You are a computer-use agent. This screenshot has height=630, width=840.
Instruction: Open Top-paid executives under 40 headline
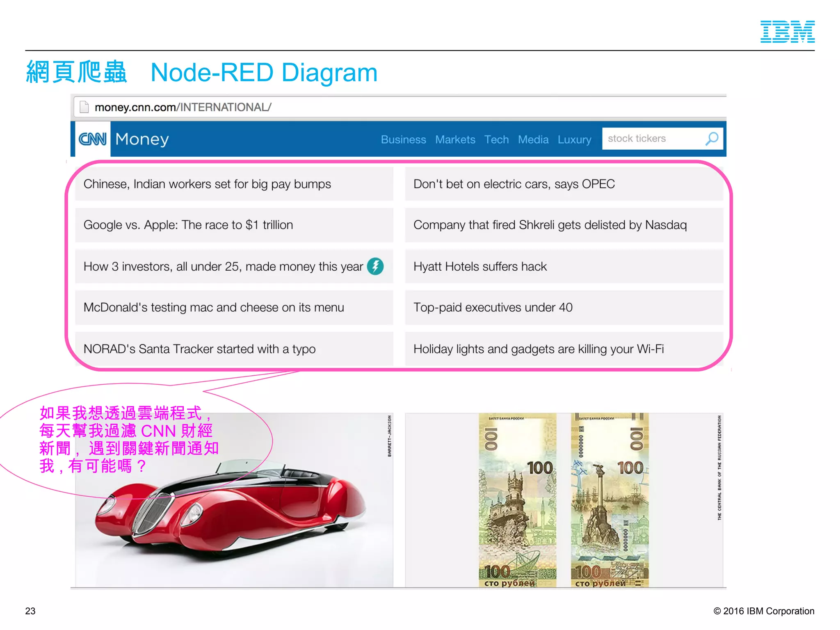(564, 307)
